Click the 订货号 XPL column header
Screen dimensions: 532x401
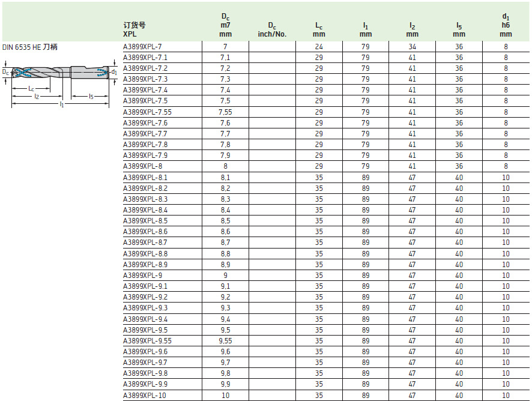coord(135,29)
